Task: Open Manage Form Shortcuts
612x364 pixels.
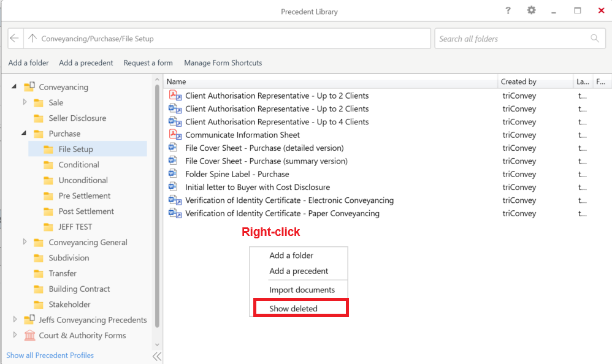Action: [x=223, y=63]
